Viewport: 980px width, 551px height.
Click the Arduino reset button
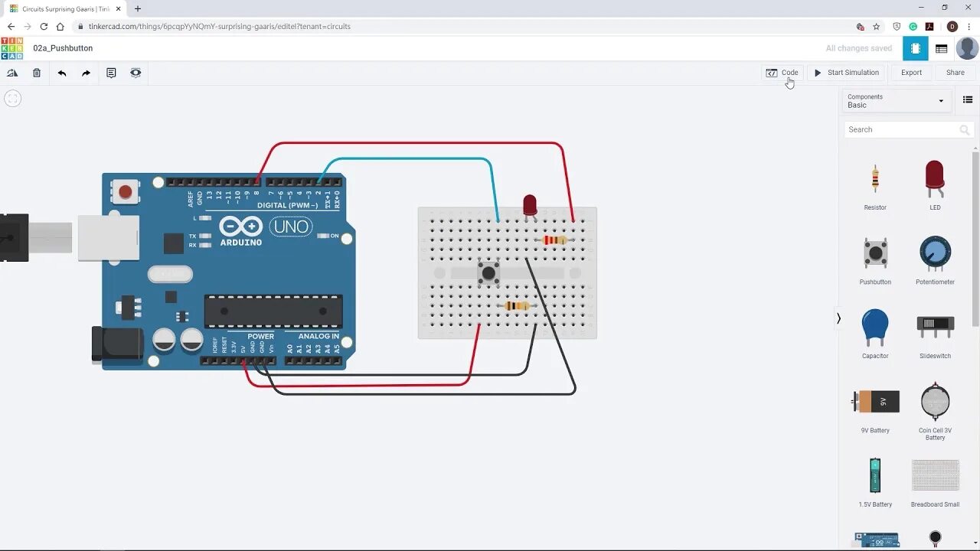[126, 191]
